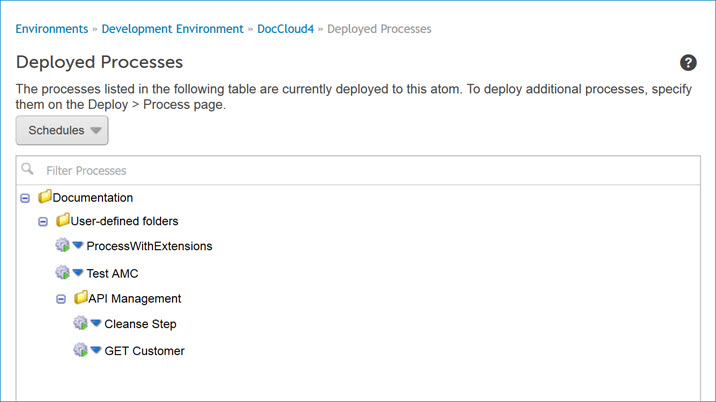The image size is (716, 402).
Task: Click the Deployed Processes page heading
Action: 99,62
